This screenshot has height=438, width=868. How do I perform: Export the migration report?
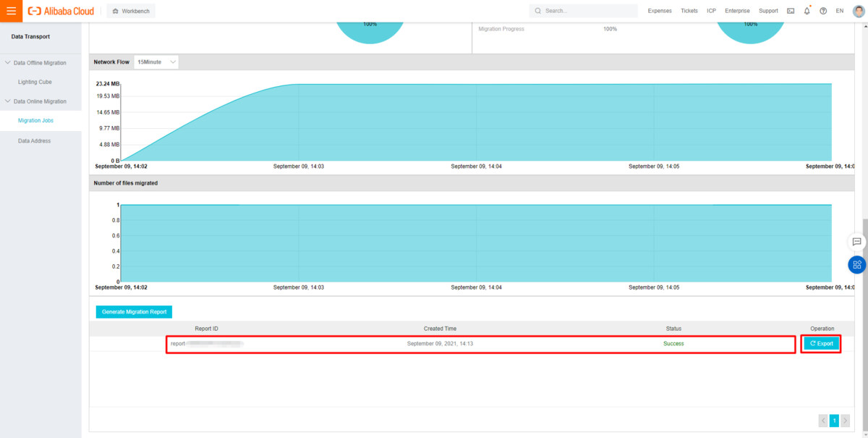tap(822, 344)
